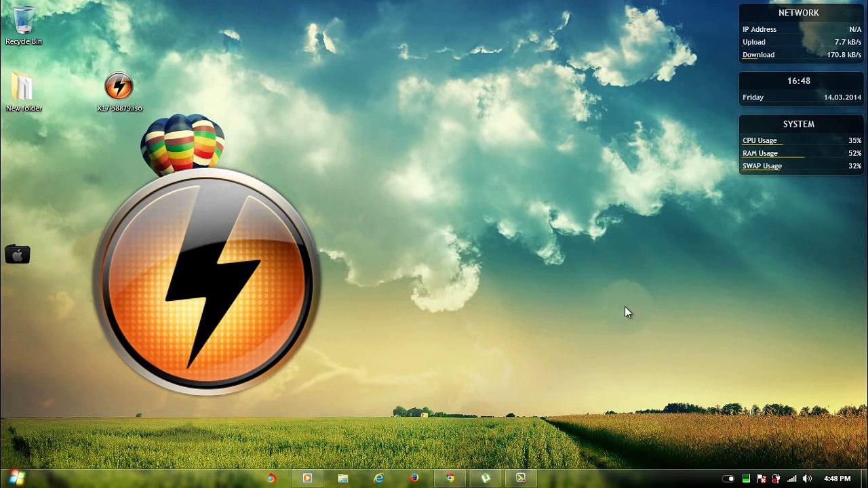Launch Internet Explorer from the taskbar
This screenshot has width=868, height=488.
point(378,479)
